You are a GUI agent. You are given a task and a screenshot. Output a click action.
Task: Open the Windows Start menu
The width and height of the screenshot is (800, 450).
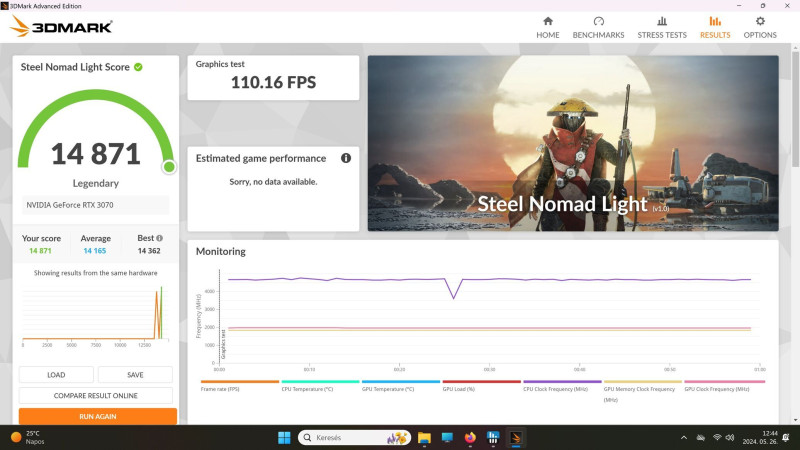284,437
